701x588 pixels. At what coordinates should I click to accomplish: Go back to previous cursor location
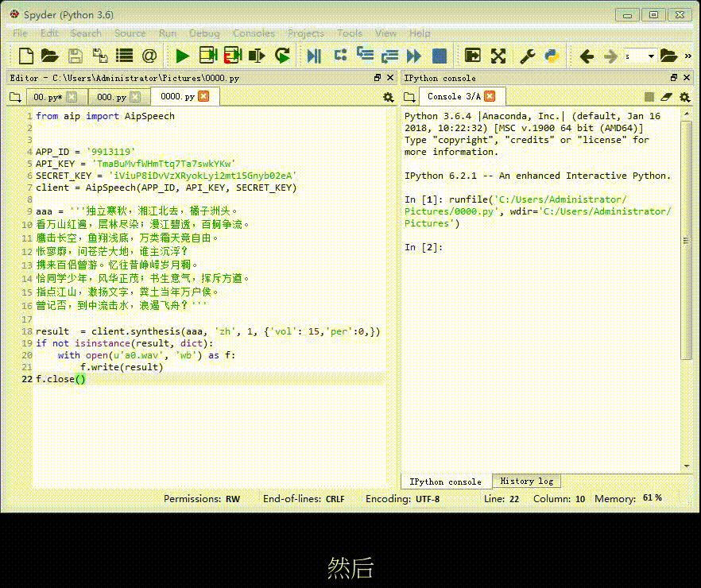coord(587,56)
